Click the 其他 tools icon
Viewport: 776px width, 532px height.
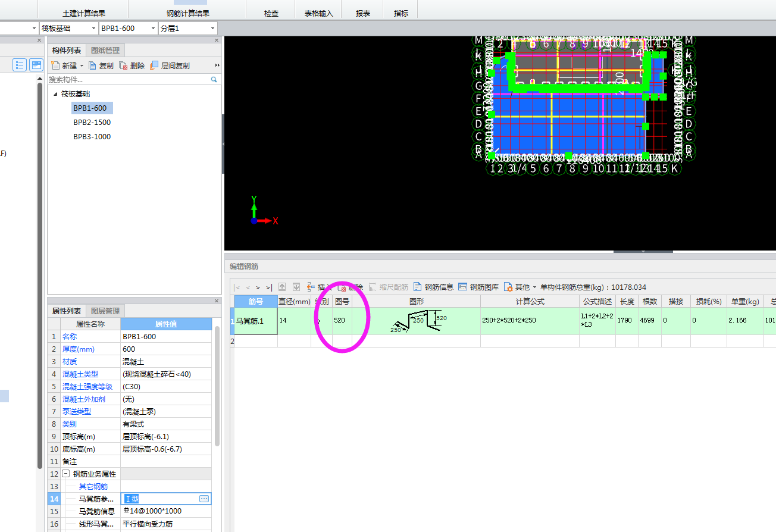pos(508,287)
